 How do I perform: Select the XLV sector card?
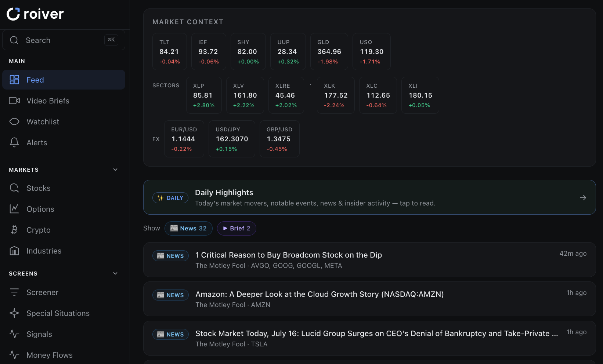[245, 95]
